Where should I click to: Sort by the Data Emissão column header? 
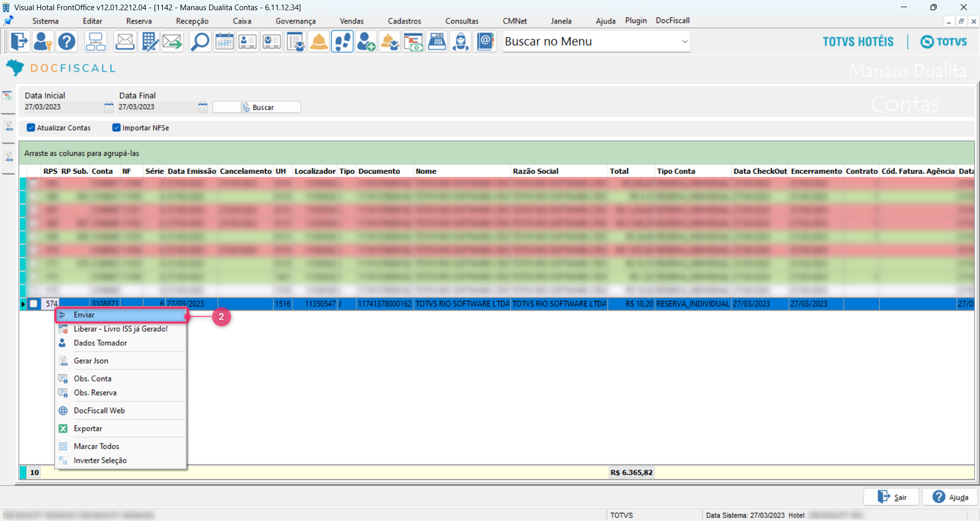[x=192, y=171]
